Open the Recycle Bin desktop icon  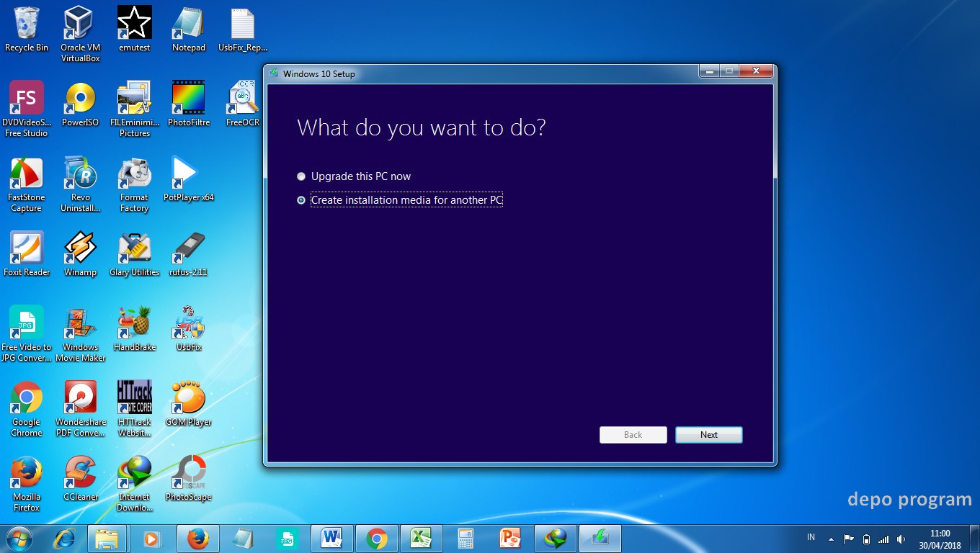click(27, 30)
